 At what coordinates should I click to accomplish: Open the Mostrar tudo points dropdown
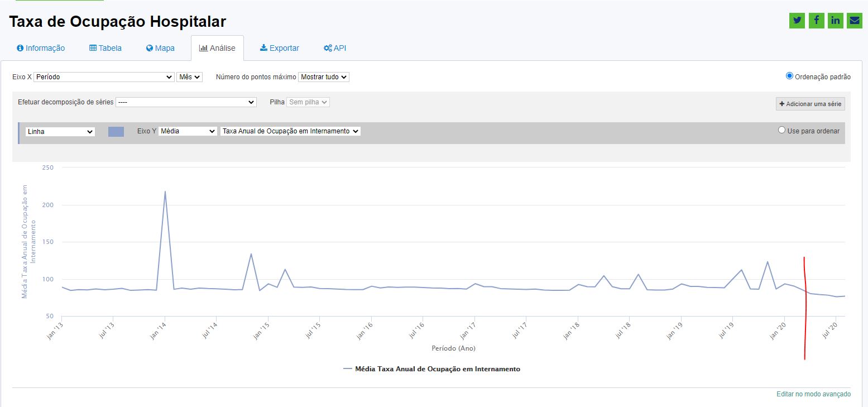click(x=324, y=77)
